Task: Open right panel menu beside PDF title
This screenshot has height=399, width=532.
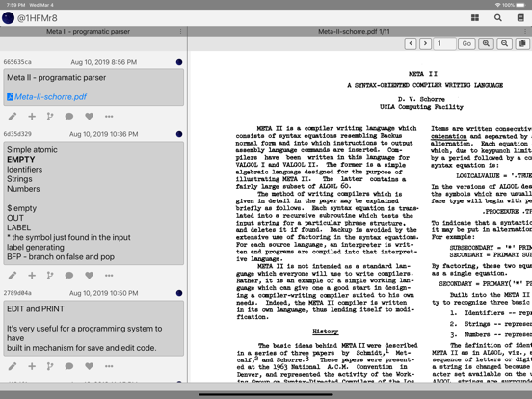Action: click(x=525, y=31)
